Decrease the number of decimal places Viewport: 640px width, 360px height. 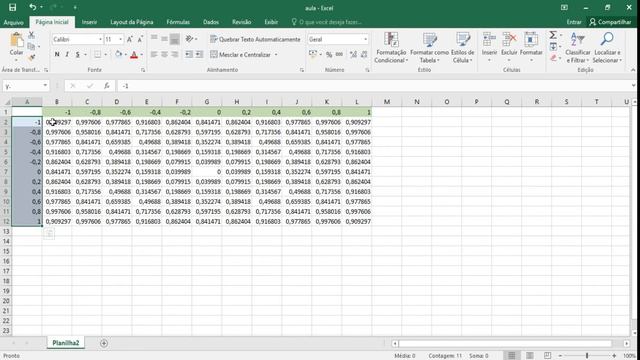coord(364,55)
